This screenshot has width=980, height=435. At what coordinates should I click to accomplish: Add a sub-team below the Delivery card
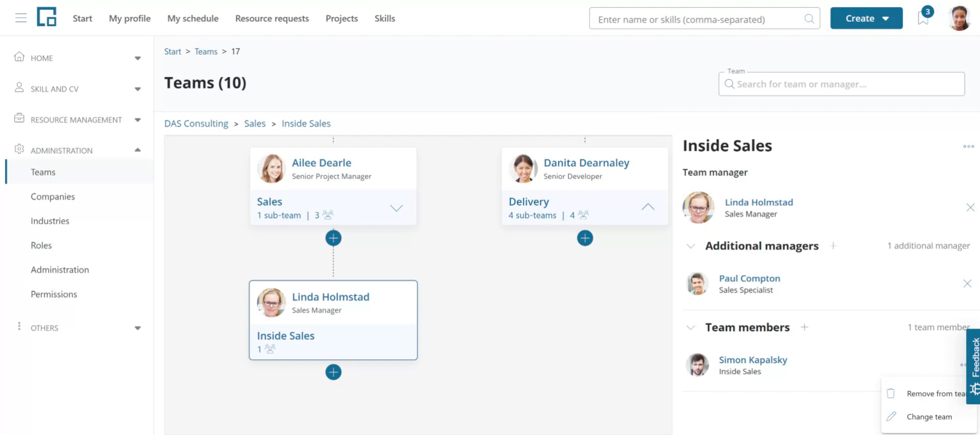pyautogui.click(x=585, y=238)
